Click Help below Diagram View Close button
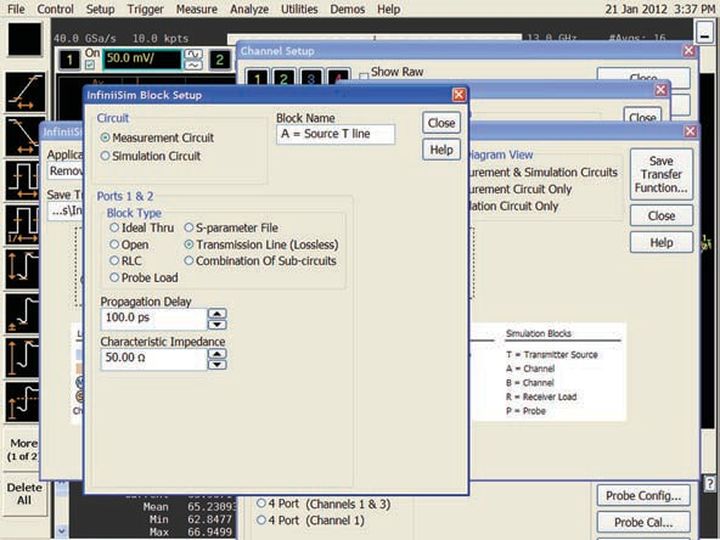 click(x=661, y=242)
